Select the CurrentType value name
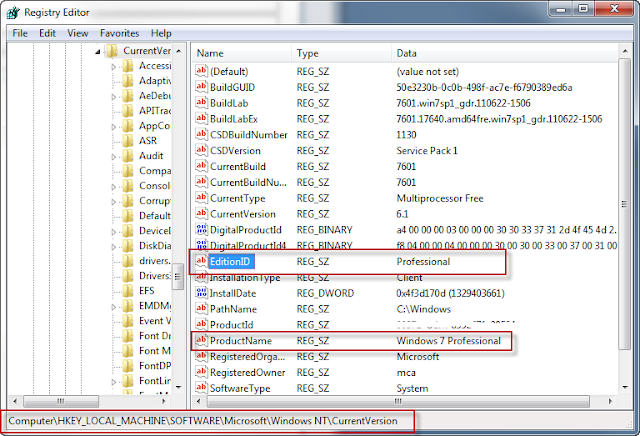Viewport: 640px width, 436px height. 238,198
